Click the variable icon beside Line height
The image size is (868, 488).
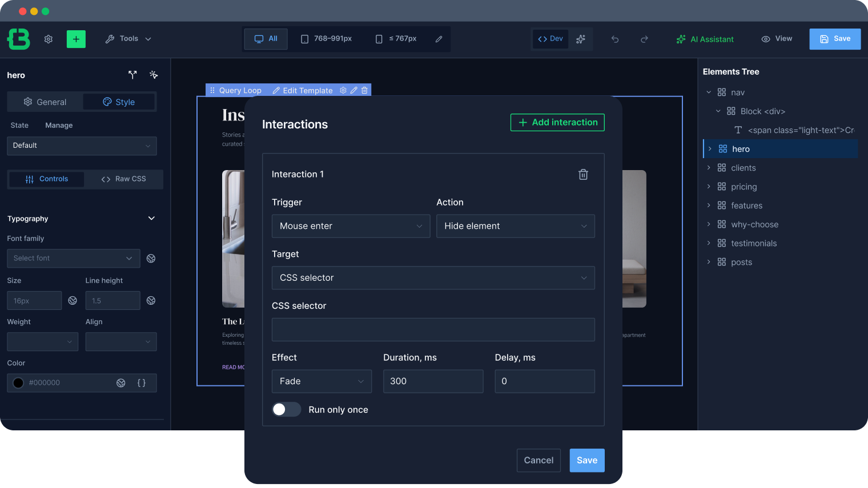click(151, 300)
